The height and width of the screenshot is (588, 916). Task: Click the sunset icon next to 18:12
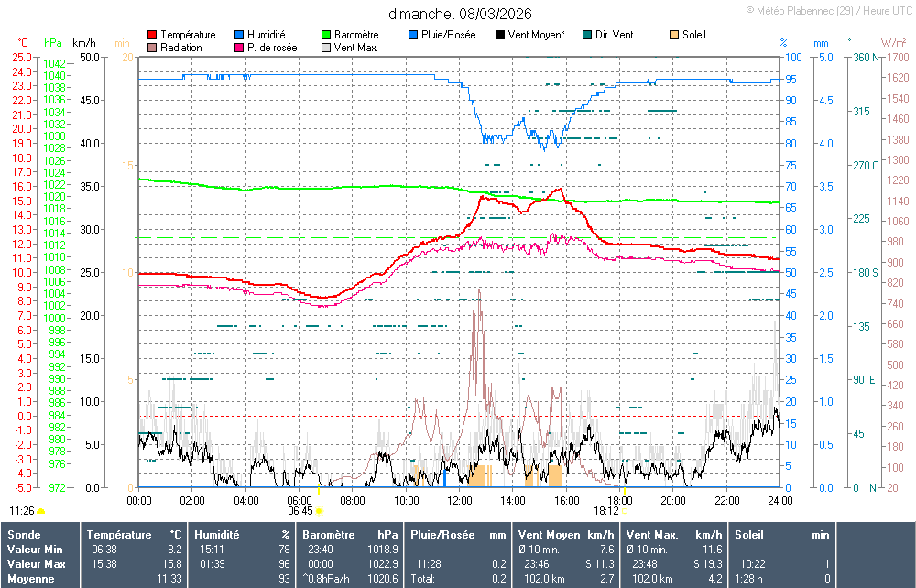(x=627, y=511)
